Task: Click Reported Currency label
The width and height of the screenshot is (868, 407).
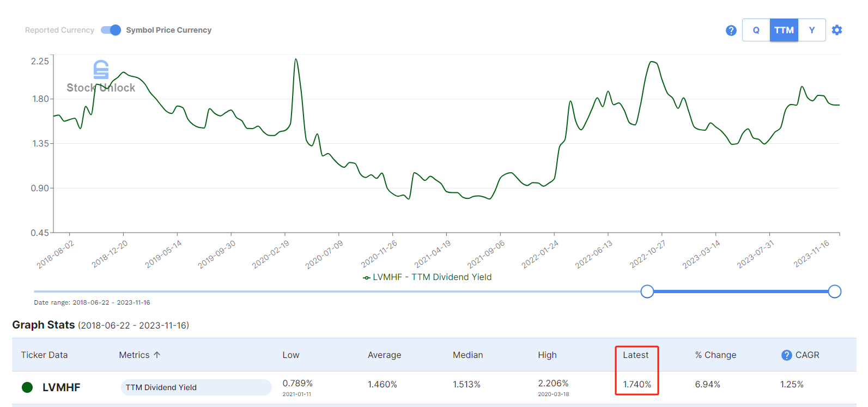Action: click(x=59, y=30)
